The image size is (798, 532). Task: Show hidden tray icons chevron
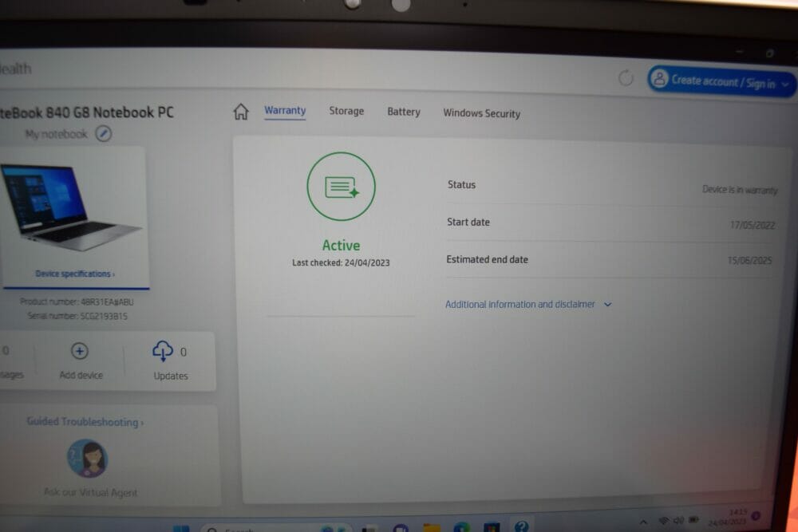tap(644, 522)
